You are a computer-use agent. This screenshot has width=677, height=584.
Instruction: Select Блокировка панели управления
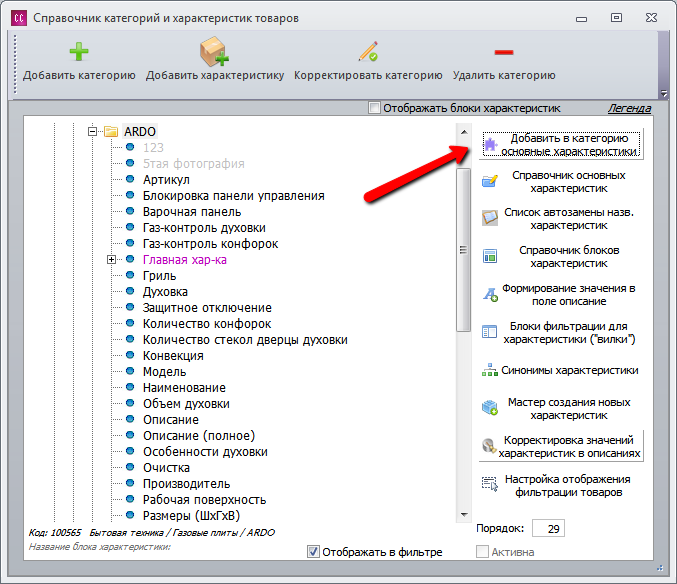point(234,196)
